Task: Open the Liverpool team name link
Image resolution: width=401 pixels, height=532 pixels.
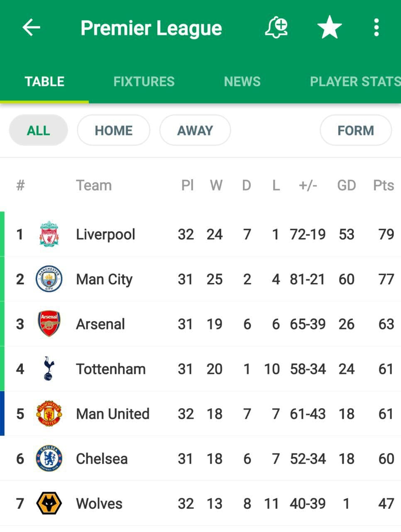Action: 105,234
